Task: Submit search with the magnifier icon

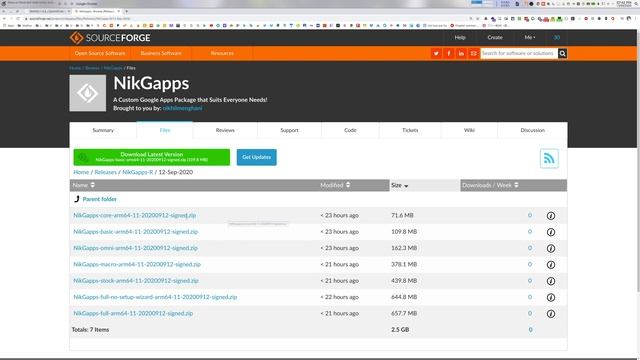Action: click(x=562, y=53)
